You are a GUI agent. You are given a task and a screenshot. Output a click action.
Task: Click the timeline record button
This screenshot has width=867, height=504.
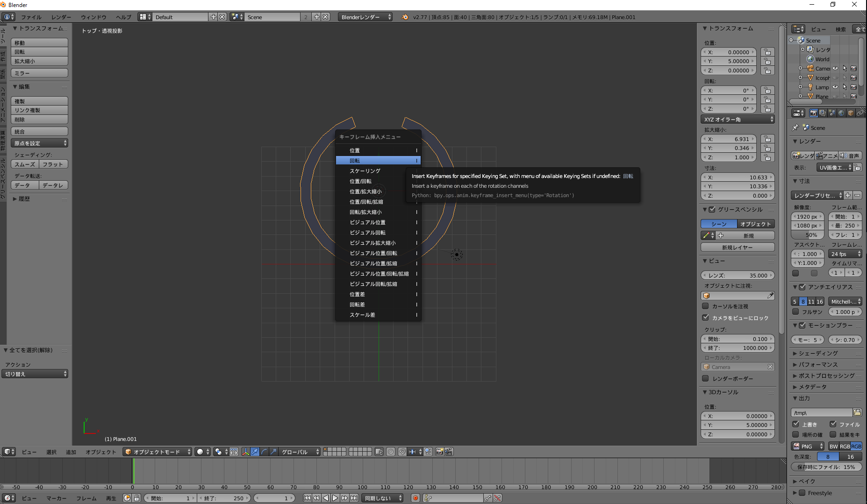click(415, 498)
